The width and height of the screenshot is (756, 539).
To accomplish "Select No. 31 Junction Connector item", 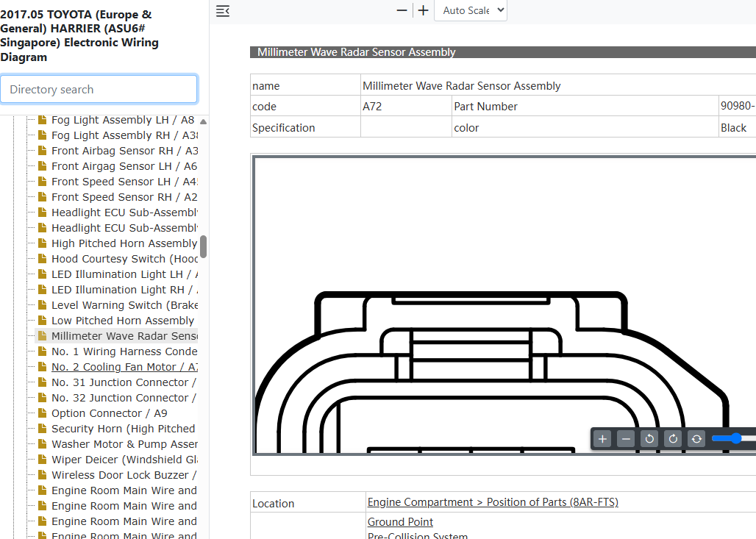I will (x=124, y=382).
